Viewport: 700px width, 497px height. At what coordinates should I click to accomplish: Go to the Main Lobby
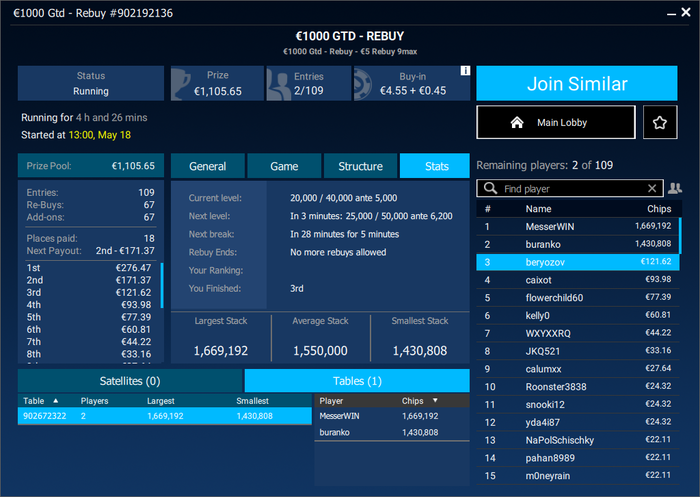pos(556,122)
